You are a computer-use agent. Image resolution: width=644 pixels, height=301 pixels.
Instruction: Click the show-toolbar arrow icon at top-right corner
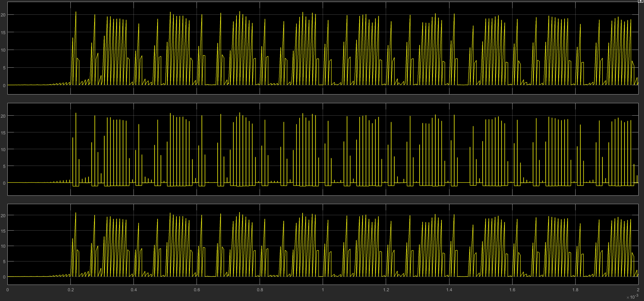click(x=641, y=1)
